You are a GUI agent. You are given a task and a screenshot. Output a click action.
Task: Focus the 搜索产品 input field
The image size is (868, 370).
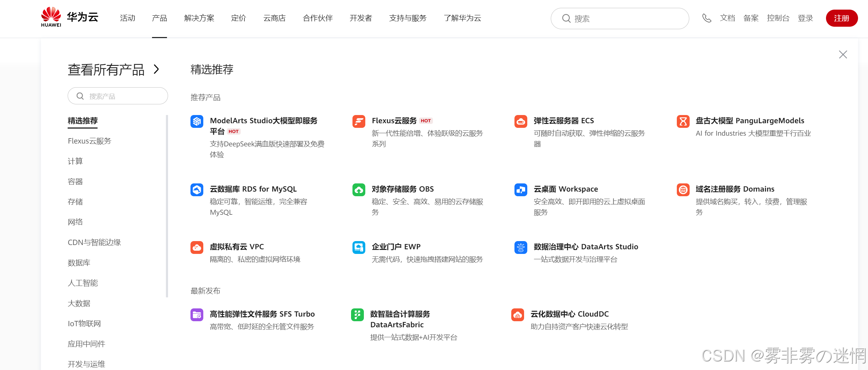pos(118,96)
